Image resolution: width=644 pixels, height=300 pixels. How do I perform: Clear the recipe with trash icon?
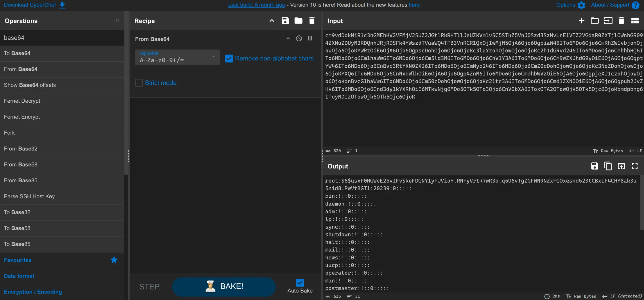(311, 21)
